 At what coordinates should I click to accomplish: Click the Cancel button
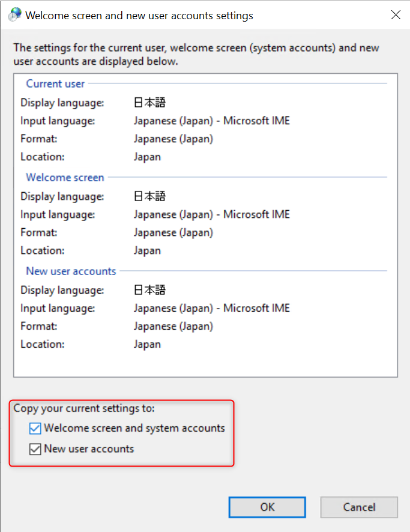[359, 507]
